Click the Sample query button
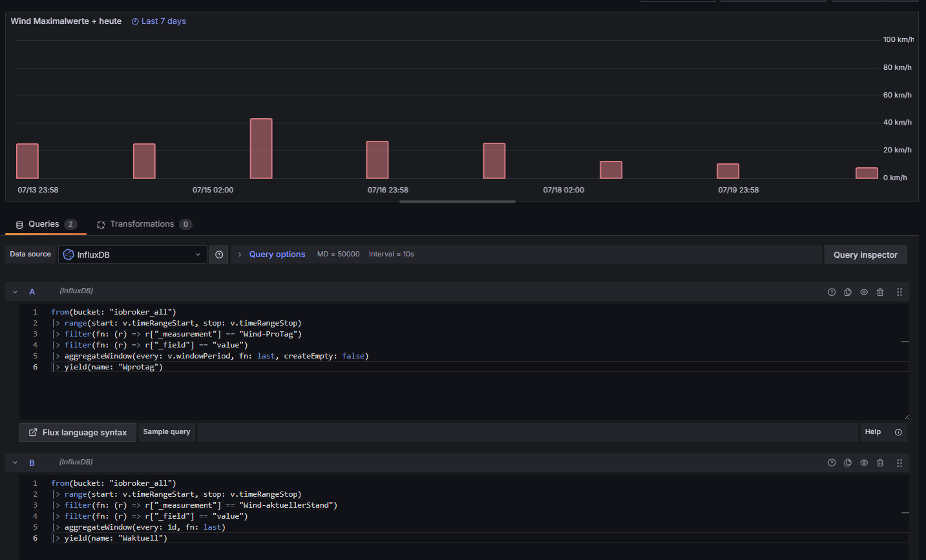This screenshot has width=926, height=560. (167, 432)
